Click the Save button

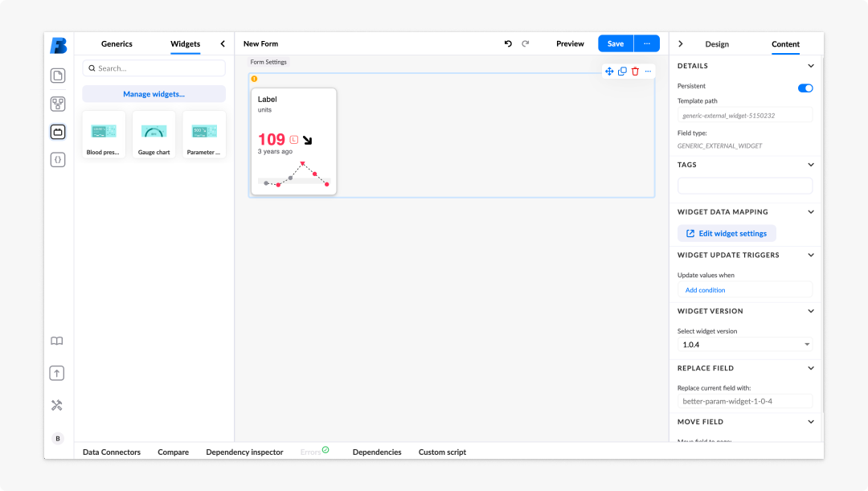point(616,43)
